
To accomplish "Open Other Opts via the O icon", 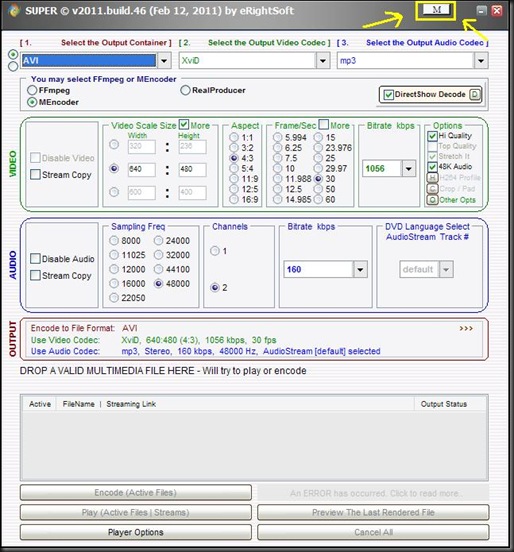I will point(432,200).
